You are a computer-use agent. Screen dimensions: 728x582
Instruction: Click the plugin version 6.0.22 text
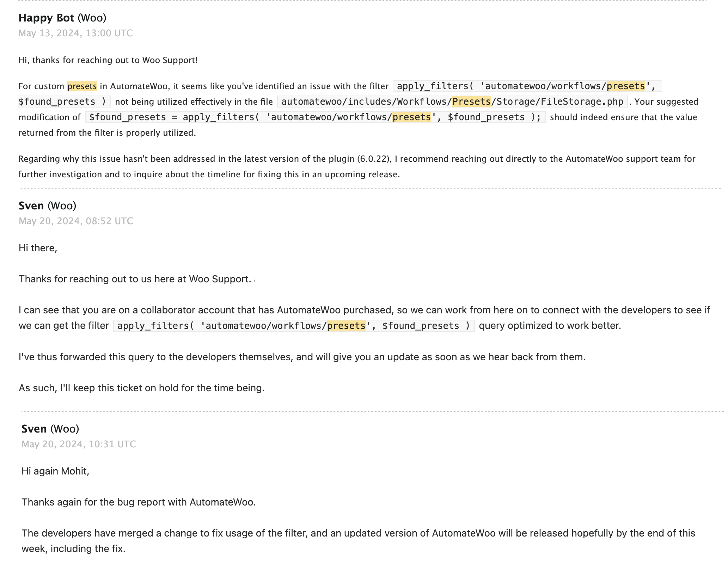(x=374, y=159)
